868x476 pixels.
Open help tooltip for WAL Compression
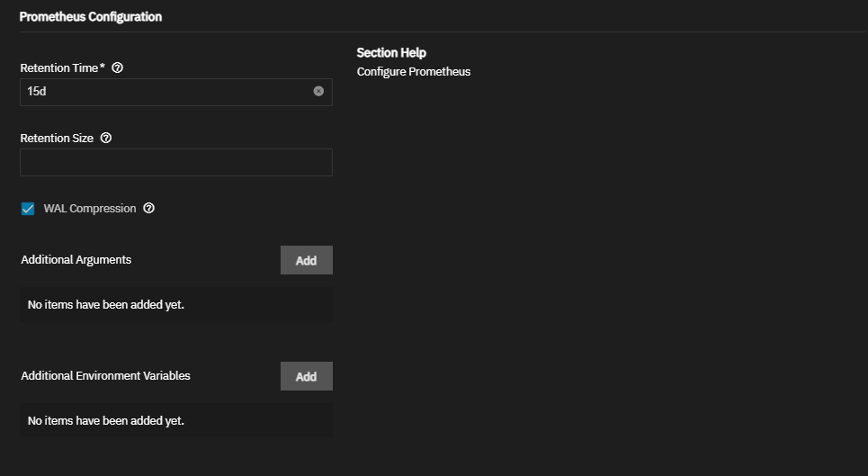(x=149, y=208)
